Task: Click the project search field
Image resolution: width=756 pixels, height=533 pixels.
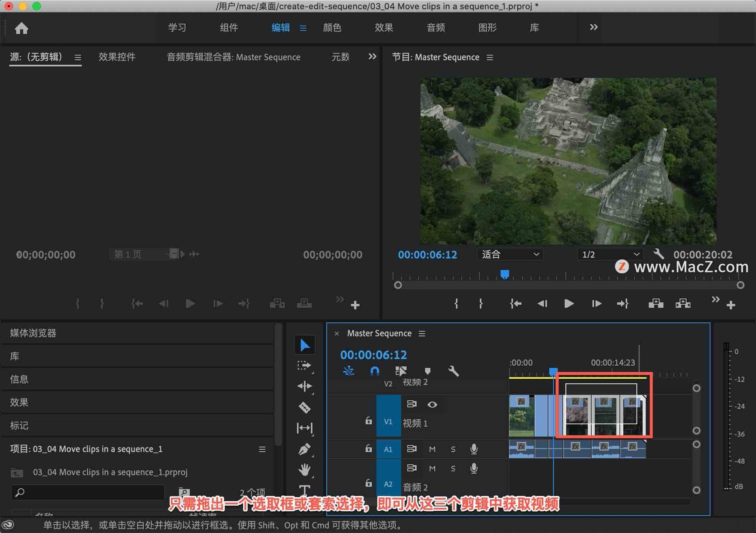Action: pos(88,492)
